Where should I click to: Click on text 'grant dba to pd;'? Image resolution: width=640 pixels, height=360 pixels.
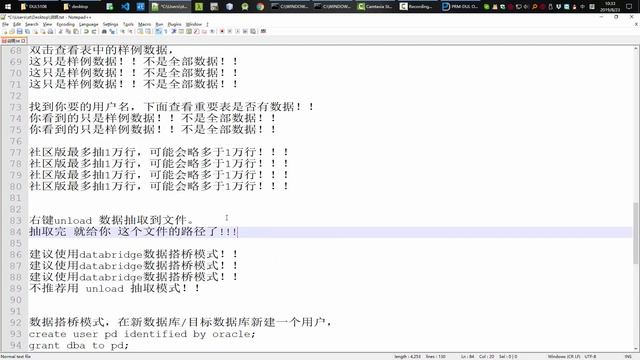click(x=78, y=345)
